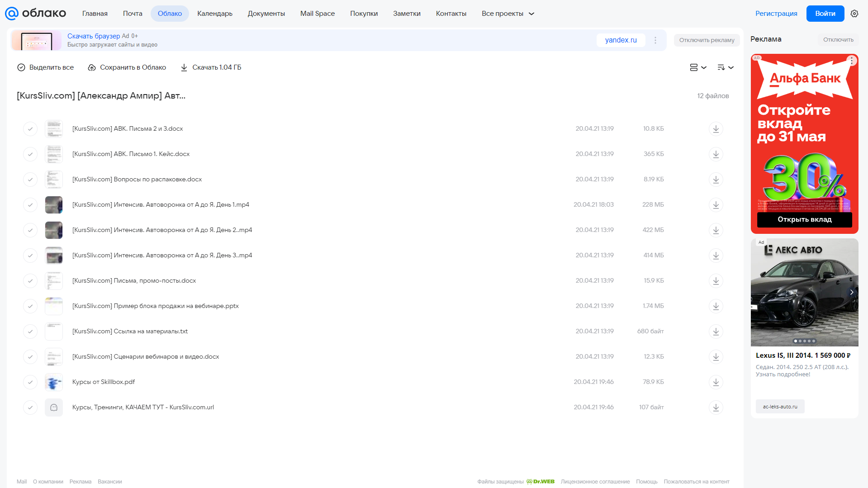Open thumbnail of Интенсив День 2 video
868x488 pixels.
pos(54,230)
